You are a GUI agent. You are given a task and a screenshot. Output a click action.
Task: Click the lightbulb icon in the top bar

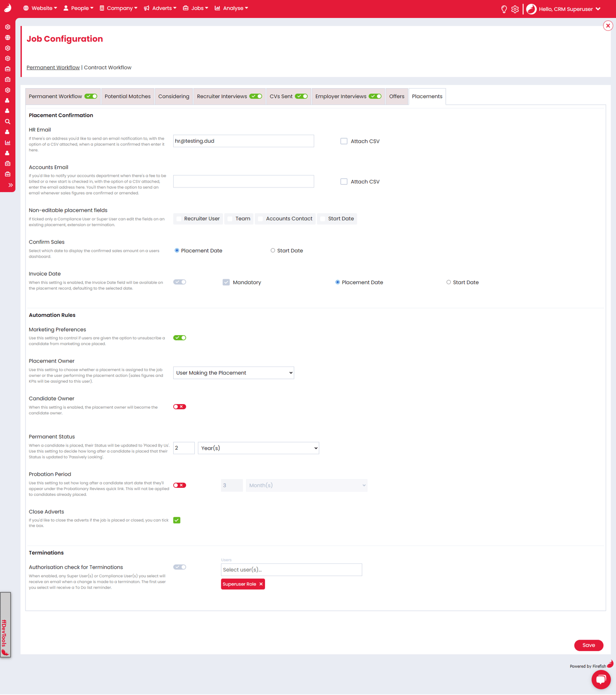click(x=504, y=9)
